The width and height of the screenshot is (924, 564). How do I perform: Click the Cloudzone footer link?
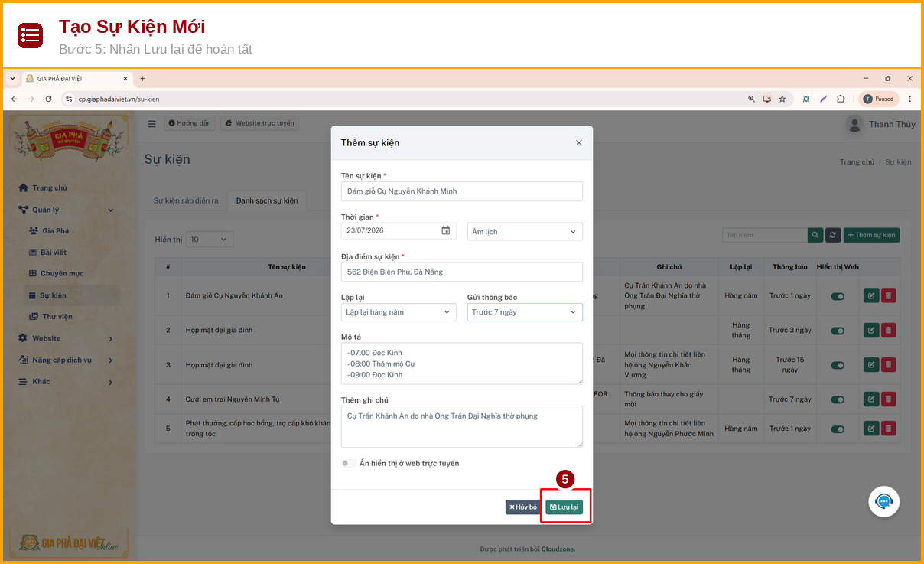click(x=558, y=549)
